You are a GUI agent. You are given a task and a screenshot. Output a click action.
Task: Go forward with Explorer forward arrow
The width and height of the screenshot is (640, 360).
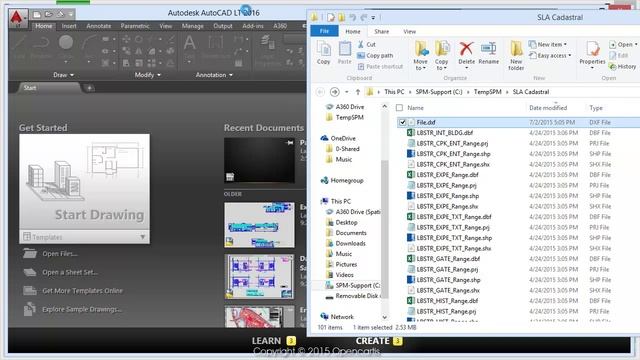[x=334, y=92]
